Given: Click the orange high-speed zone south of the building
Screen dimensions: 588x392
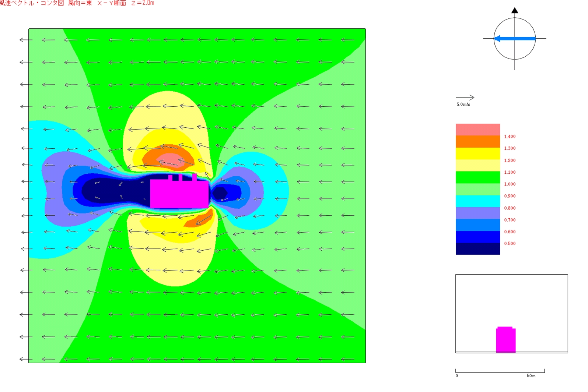Looking at the screenshot, I should point(199,219).
